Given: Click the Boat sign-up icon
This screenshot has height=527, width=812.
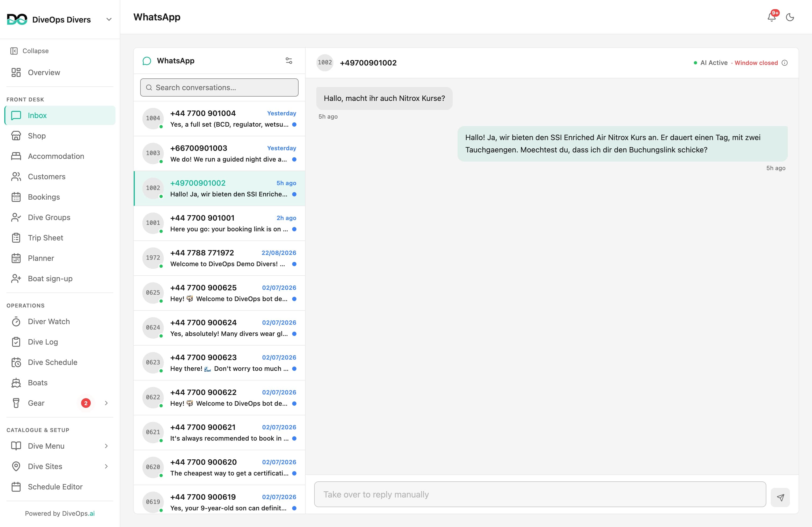Looking at the screenshot, I should [16, 279].
